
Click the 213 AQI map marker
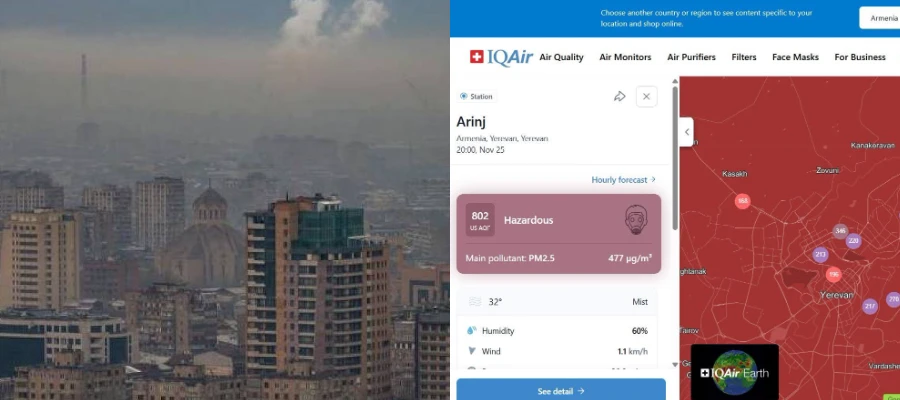pos(820,254)
